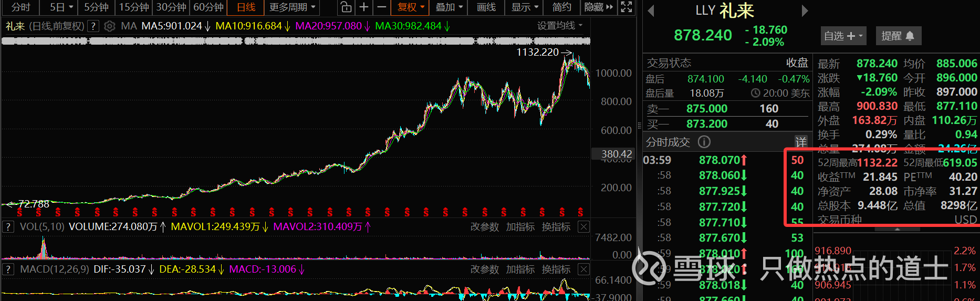Click the panel divider grip handle

pos(639,126)
